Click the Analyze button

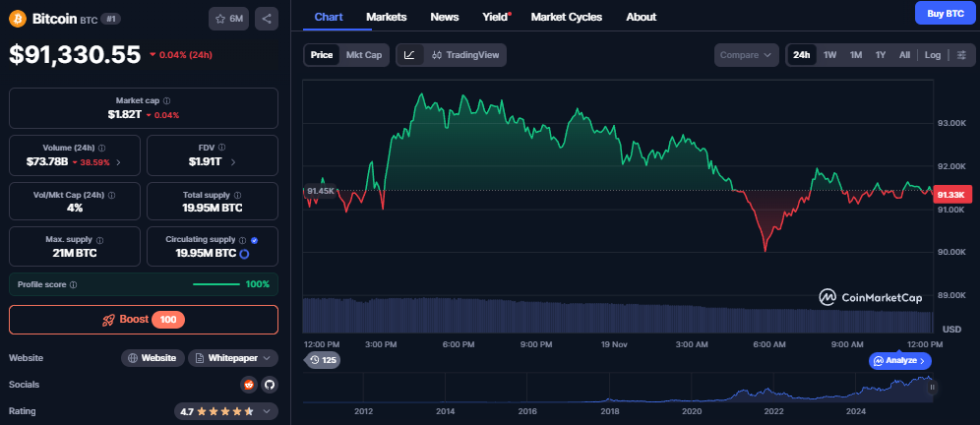tap(900, 361)
